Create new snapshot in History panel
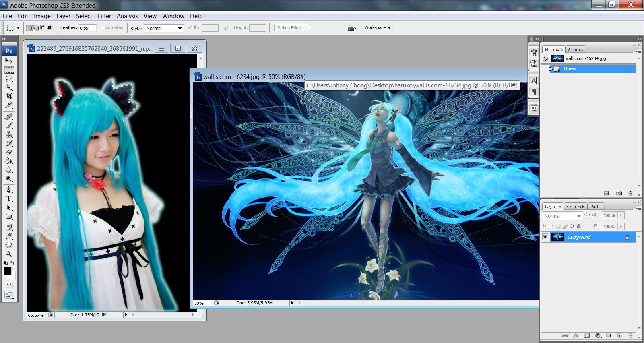The image size is (644, 343). pyautogui.click(x=619, y=194)
